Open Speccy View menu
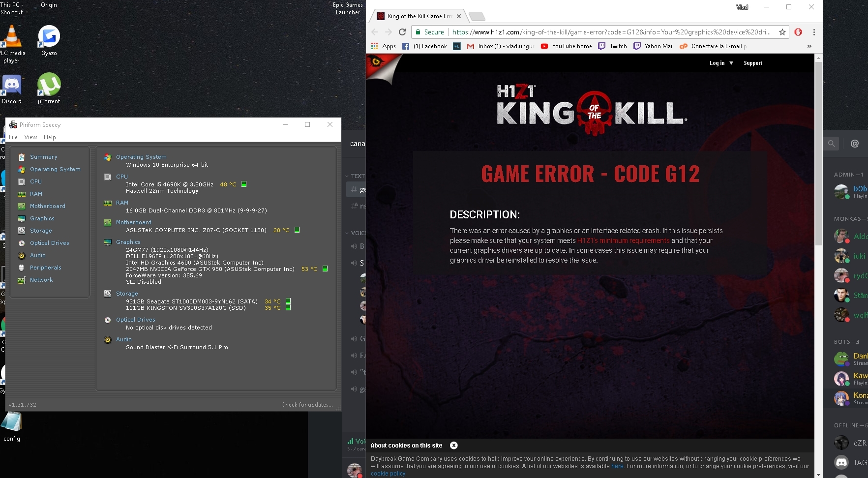The width and height of the screenshot is (868, 478). 30,137
